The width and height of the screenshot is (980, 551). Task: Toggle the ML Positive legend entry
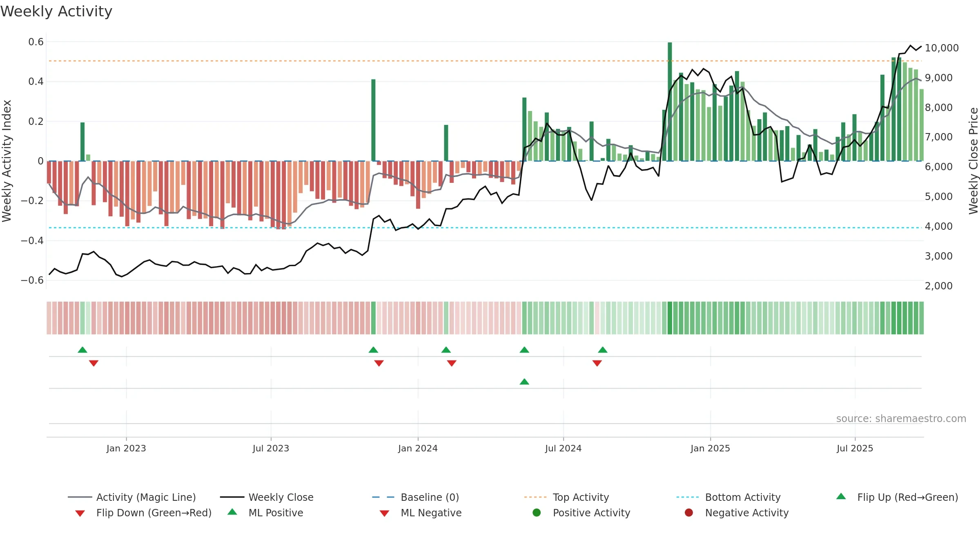click(x=265, y=513)
